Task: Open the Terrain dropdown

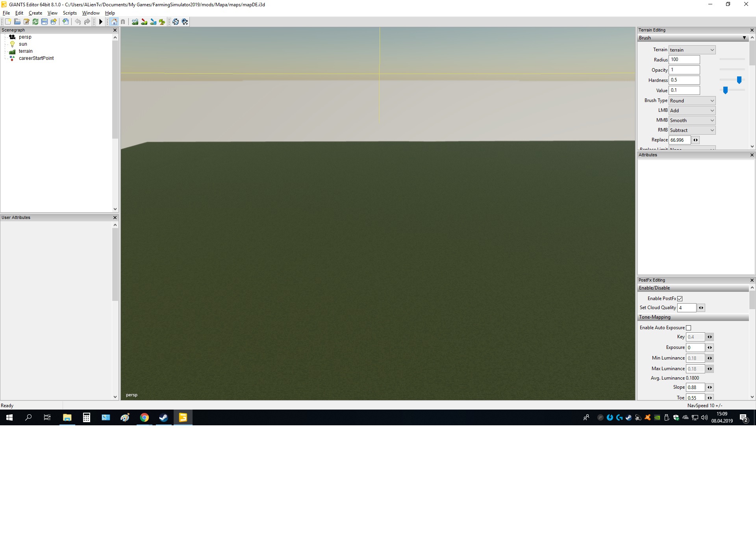Action: (x=692, y=50)
